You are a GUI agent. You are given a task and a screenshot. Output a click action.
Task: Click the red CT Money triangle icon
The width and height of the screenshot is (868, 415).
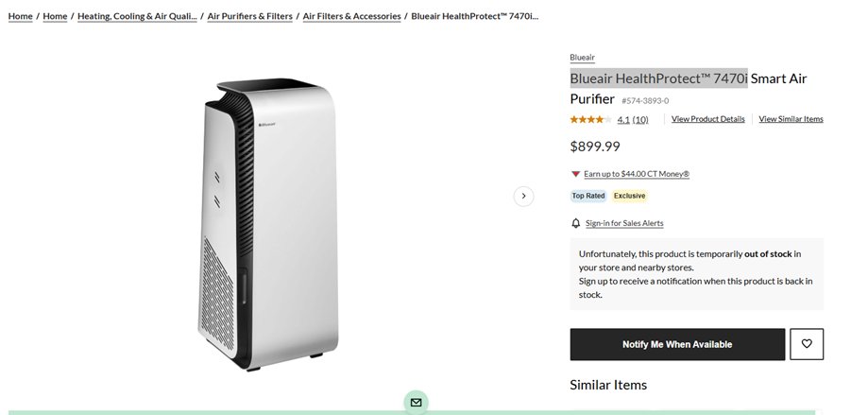tap(575, 174)
